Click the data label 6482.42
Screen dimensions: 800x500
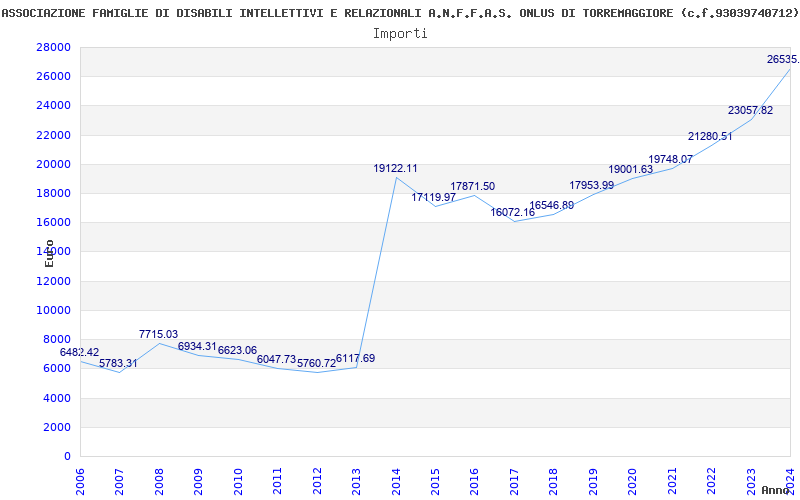point(80,352)
